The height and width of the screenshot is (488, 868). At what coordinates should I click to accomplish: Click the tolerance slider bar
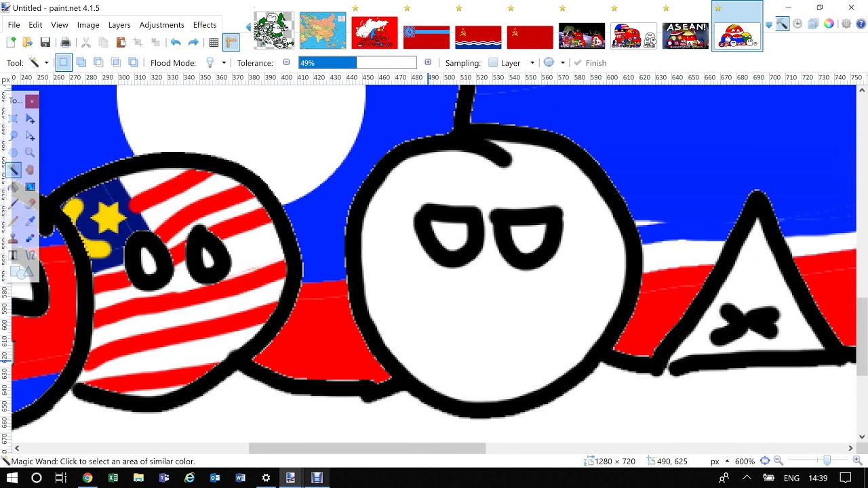358,62
